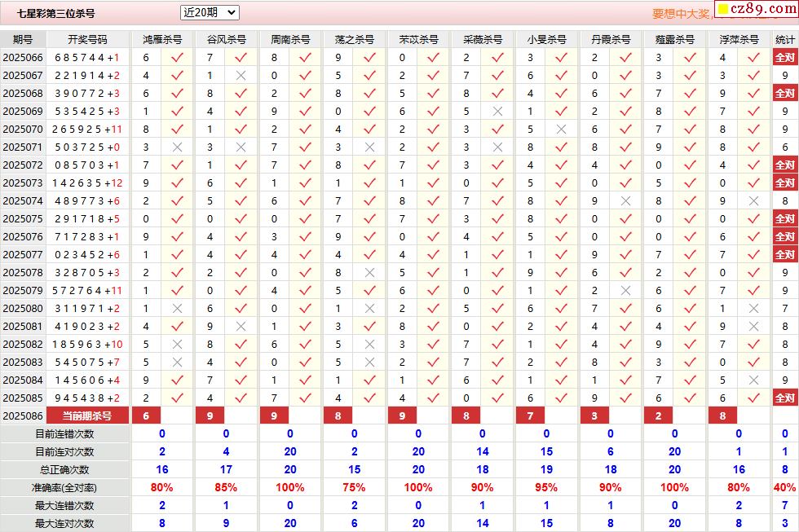Image resolution: width=799 pixels, height=532 pixels.
Task: Click the 全对 badge in row 2025066
Action: click(784, 58)
